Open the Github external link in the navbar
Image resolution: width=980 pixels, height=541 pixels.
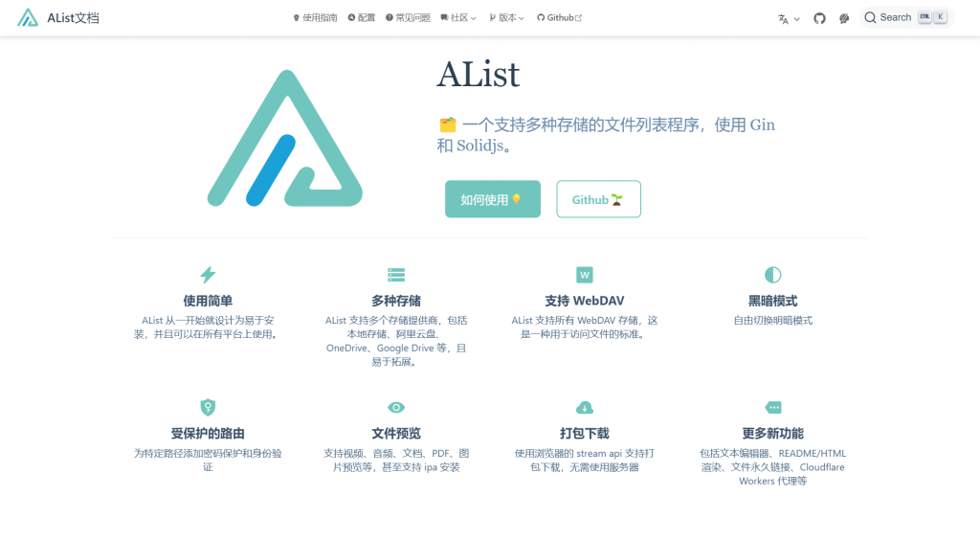pos(559,17)
